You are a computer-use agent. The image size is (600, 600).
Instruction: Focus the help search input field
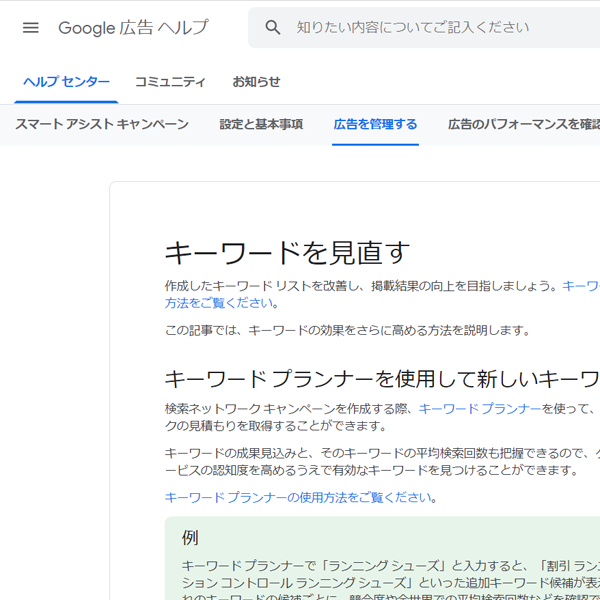(424, 28)
